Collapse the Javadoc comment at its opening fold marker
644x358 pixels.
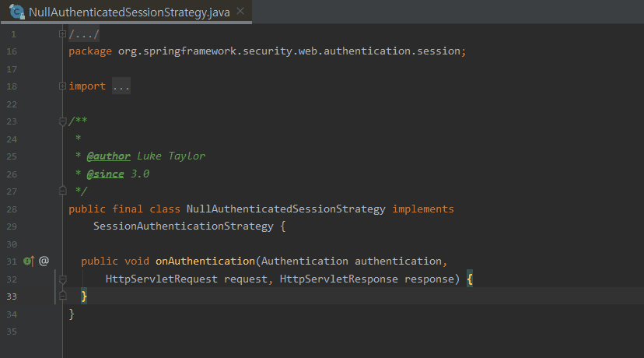63,121
